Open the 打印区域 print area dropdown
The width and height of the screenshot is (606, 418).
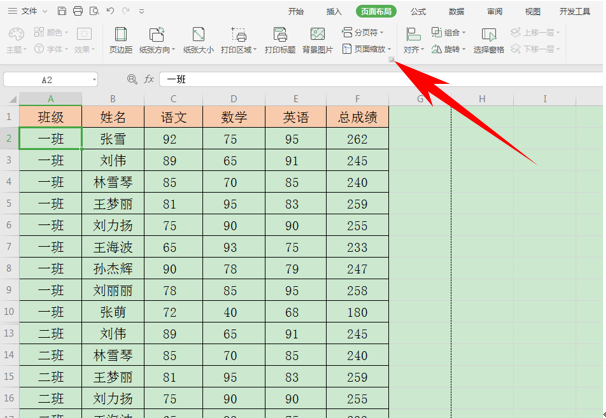click(238, 40)
